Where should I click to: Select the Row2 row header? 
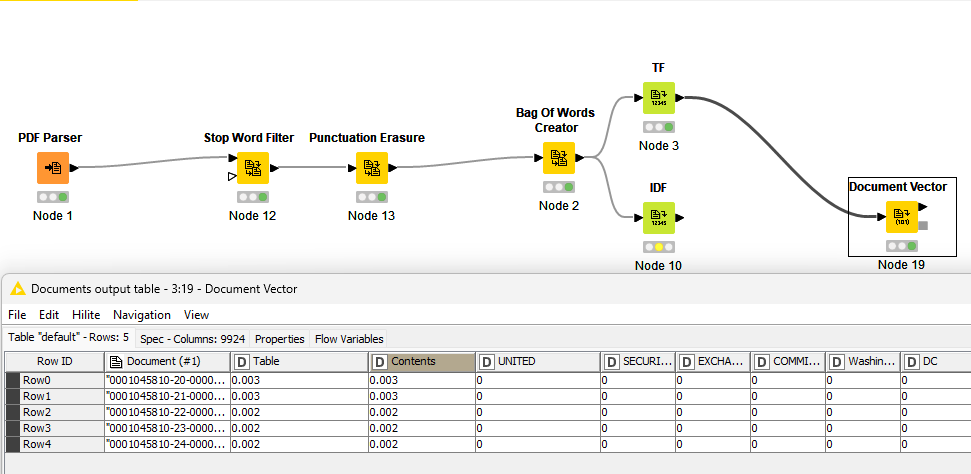[x=54, y=413]
